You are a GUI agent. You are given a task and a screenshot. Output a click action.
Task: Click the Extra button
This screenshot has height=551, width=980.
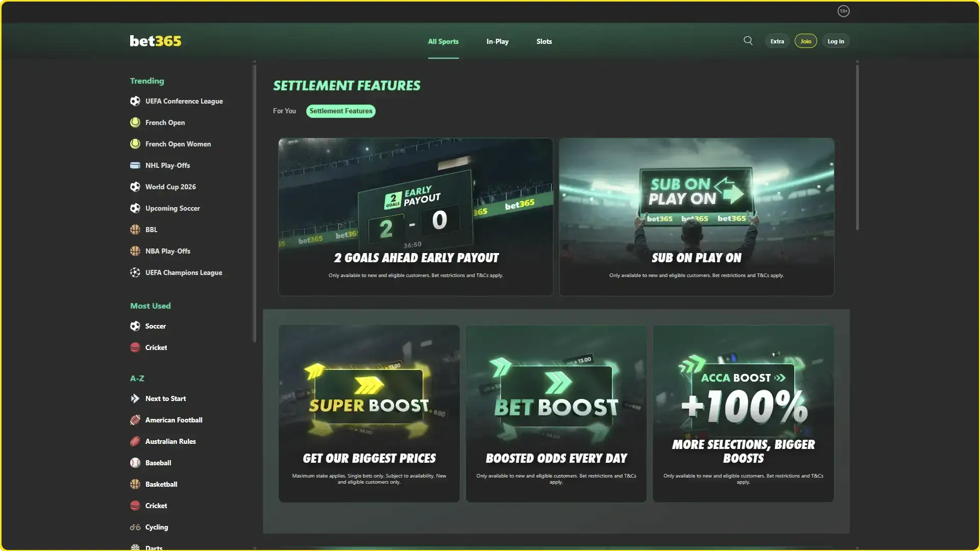point(777,41)
